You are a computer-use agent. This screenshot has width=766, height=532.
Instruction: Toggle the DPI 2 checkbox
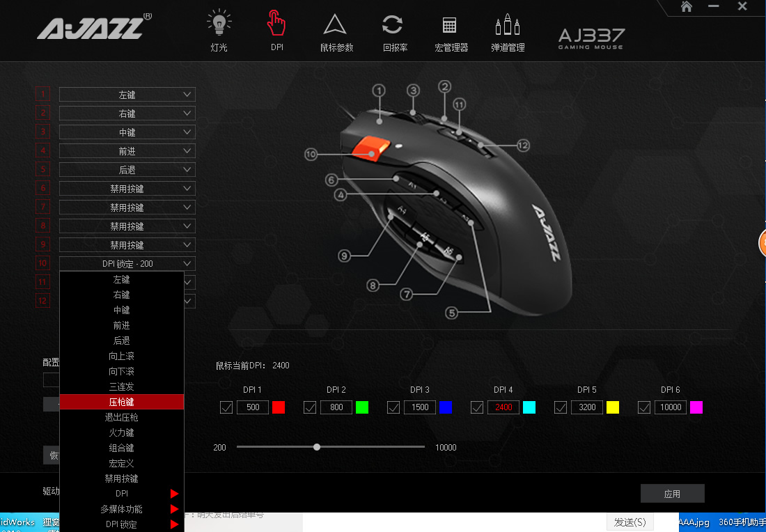(310, 407)
